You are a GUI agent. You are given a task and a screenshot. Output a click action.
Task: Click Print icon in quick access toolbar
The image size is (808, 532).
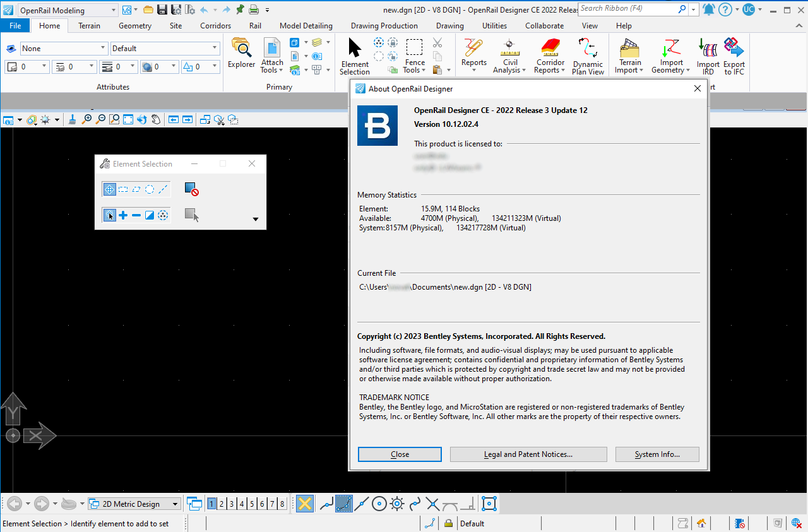click(254, 9)
